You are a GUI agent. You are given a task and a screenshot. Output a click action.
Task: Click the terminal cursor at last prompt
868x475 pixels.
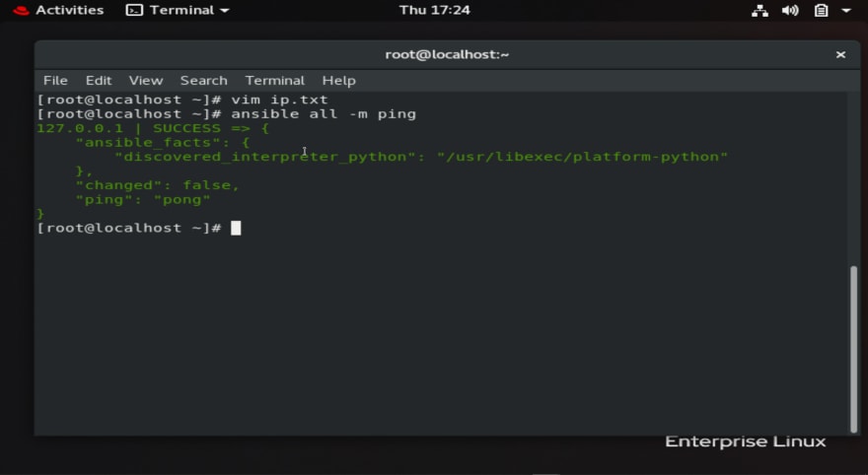[x=236, y=229]
